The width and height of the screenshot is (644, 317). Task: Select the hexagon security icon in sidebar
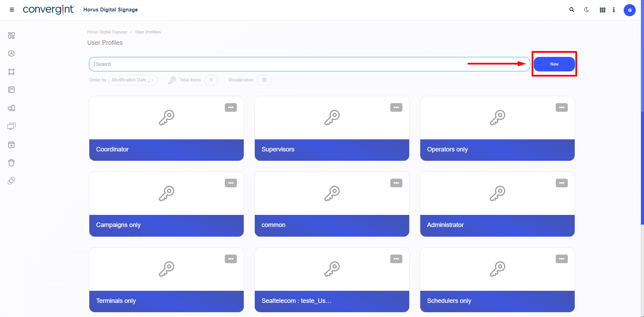pyautogui.click(x=11, y=53)
